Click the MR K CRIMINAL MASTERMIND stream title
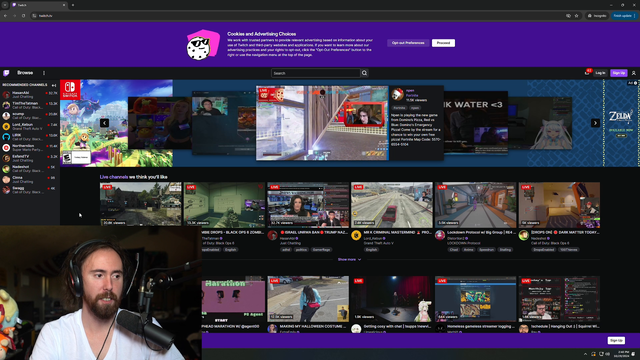The height and width of the screenshot is (360, 640). click(397, 232)
